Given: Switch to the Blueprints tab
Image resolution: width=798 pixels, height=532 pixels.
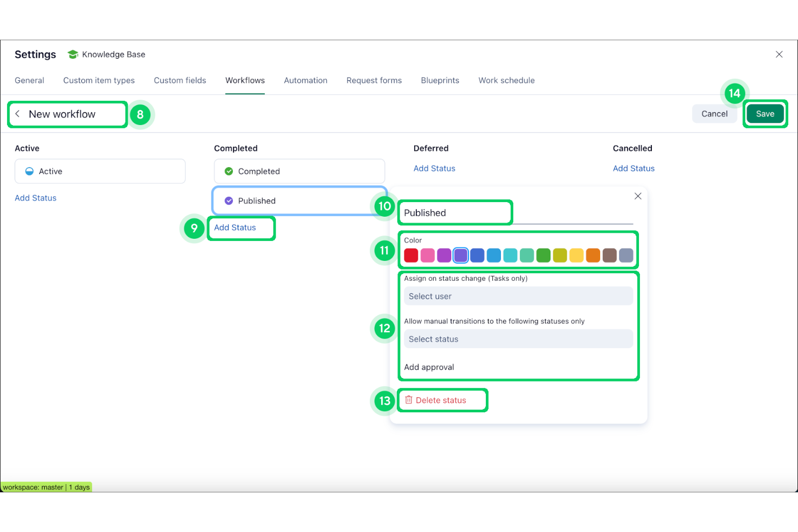Looking at the screenshot, I should [x=439, y=80].
